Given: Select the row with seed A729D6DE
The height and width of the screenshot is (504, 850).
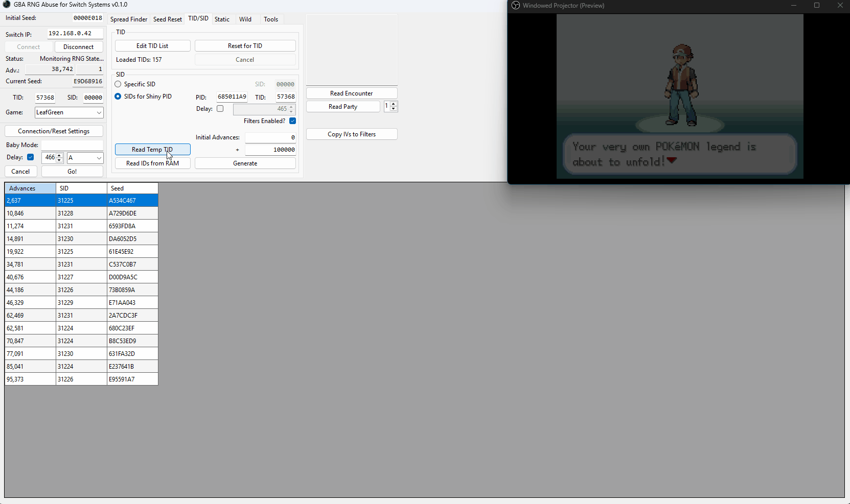Looking at the screenshot, I should pos(81,213).
